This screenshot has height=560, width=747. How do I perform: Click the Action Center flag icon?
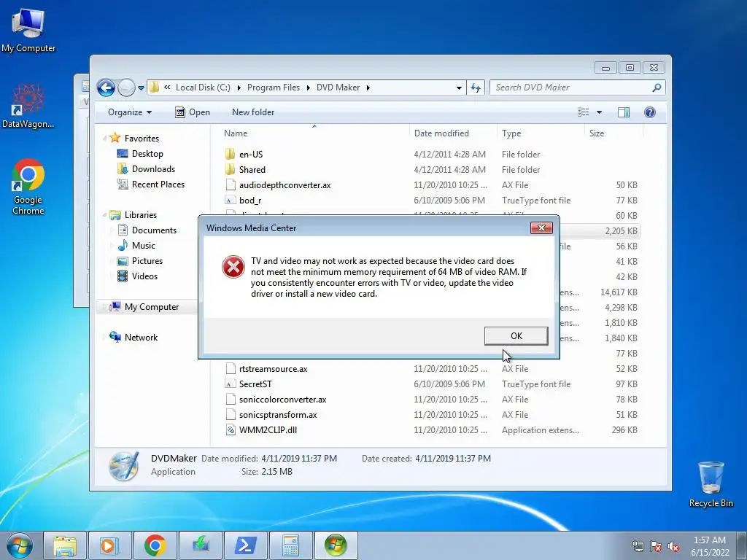click(656, 546)
